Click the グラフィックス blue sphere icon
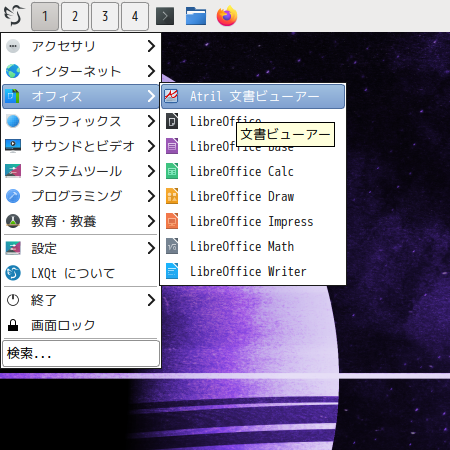 pyautogui.click(x=13, y=121)
